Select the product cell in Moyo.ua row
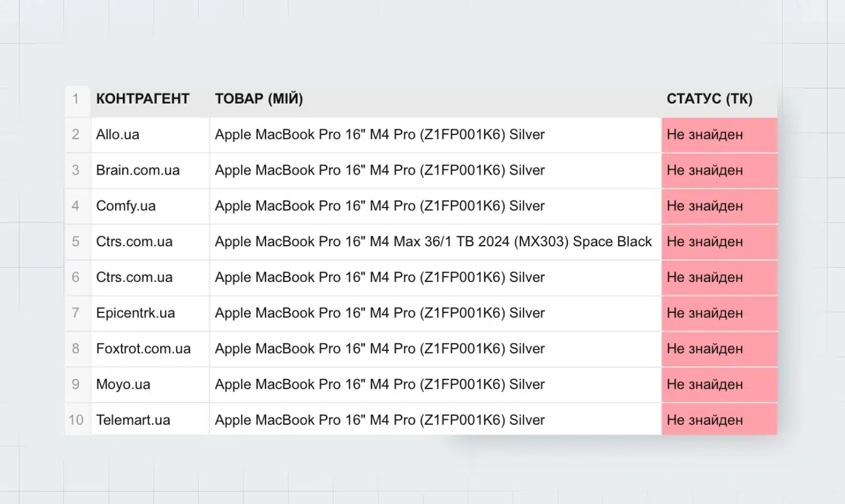Screen dimensions: 845x504 [x=380, y=384]
